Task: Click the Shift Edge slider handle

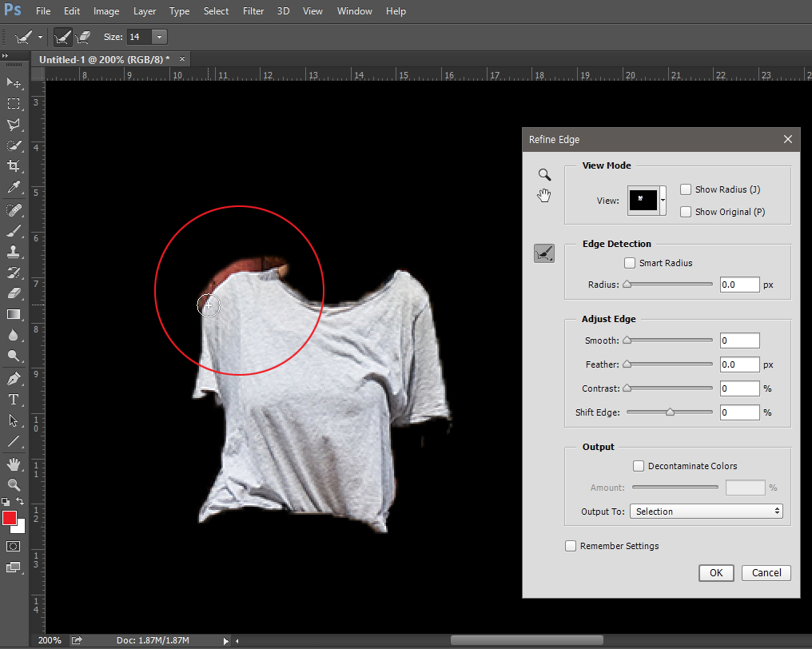Action: (670, 412)
